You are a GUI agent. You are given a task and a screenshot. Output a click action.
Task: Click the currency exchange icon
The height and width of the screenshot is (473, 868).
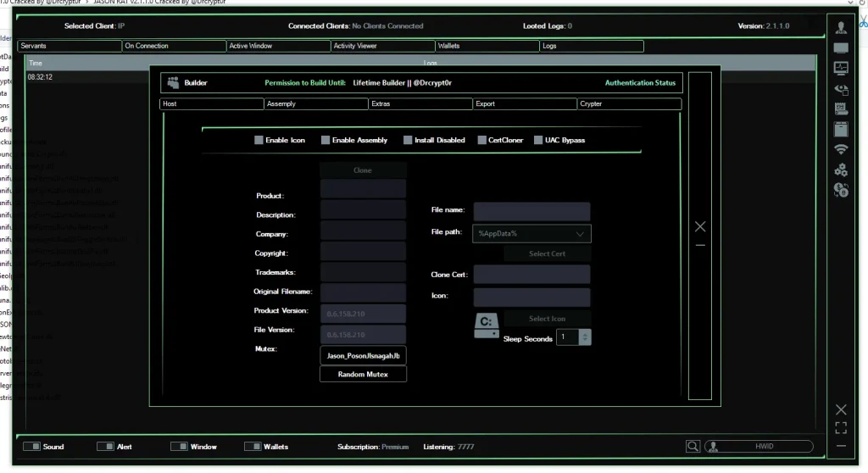[841, 190]
